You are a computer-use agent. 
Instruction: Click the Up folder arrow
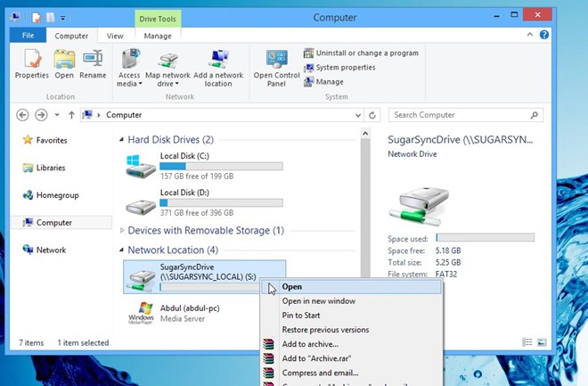(x=71, y=115)
